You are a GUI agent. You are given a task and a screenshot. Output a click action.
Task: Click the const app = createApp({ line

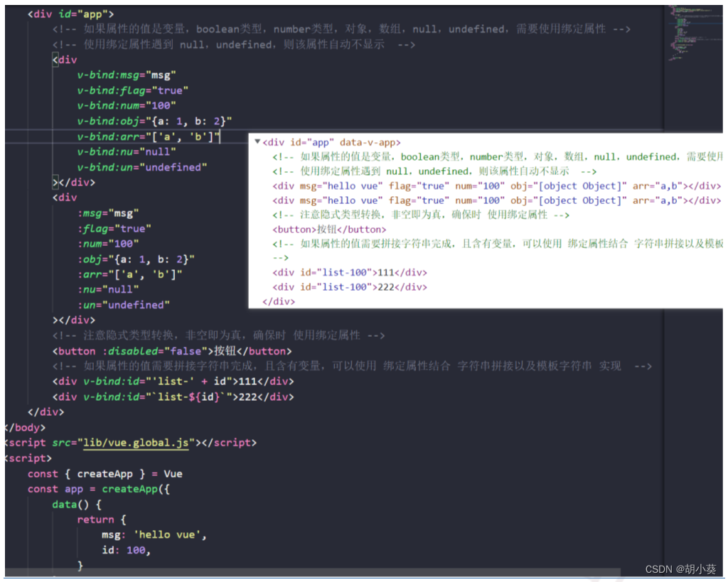tap(98, 489)
